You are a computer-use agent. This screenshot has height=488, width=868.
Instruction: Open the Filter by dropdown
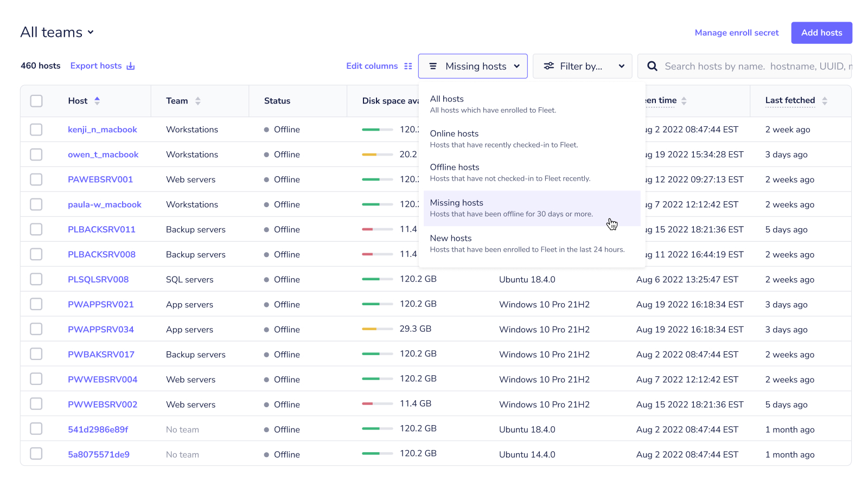pos(583,66)
